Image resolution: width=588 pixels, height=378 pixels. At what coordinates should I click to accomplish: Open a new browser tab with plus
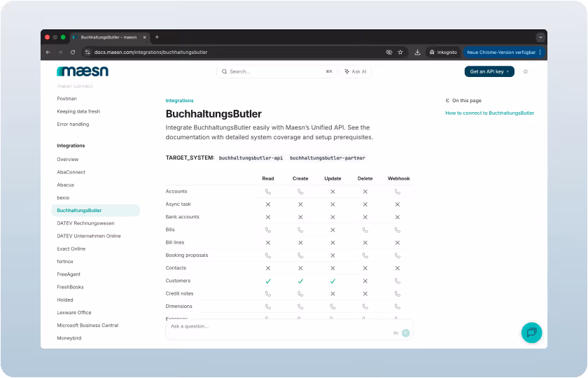[157, 37]
